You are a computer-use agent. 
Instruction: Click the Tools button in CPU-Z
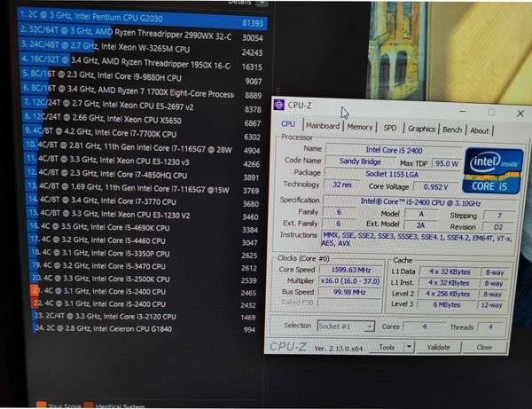click(x=387, y=347)
